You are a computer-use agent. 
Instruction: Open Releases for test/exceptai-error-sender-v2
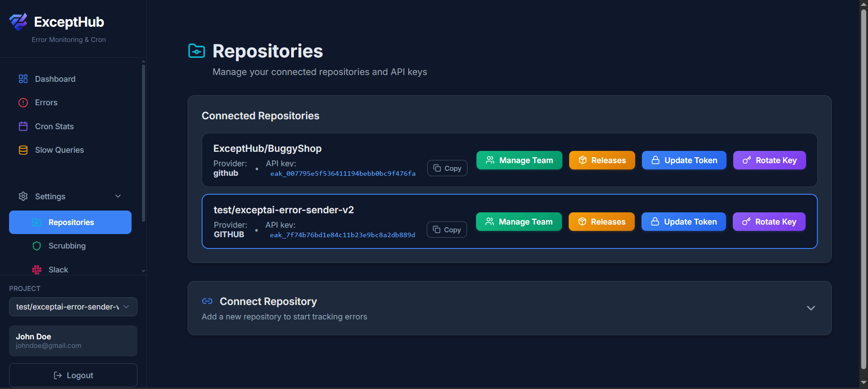click(x=602, y=222)
